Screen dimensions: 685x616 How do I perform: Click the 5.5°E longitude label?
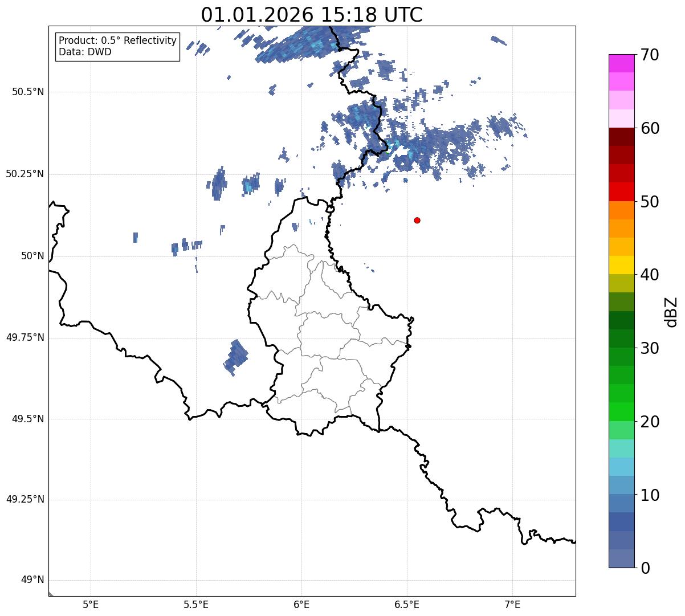point(196,604)
